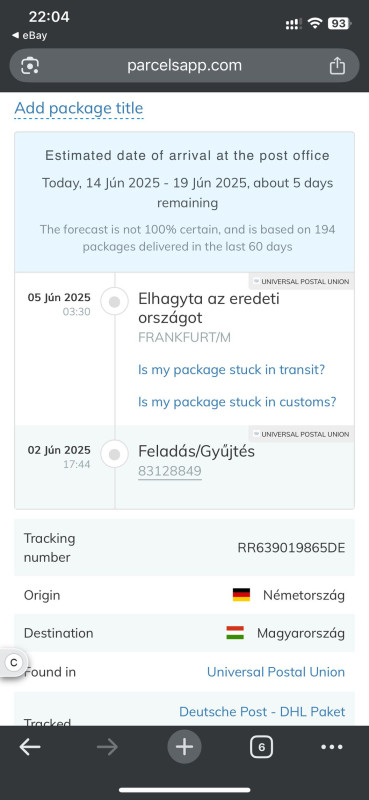Return to eBay app via back label
This screenshot has height=800, width=369.
point(29,36)
